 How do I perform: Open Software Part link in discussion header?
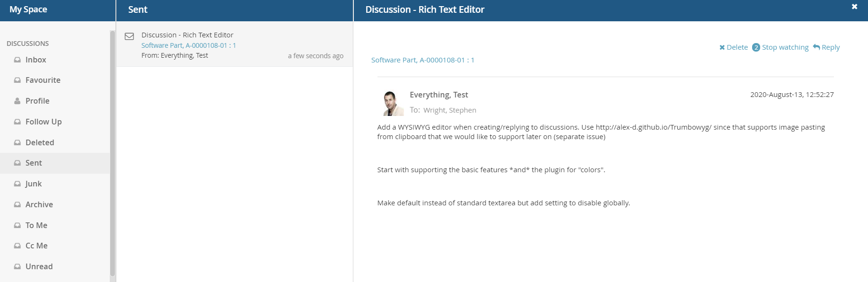[x=422, y=60]
